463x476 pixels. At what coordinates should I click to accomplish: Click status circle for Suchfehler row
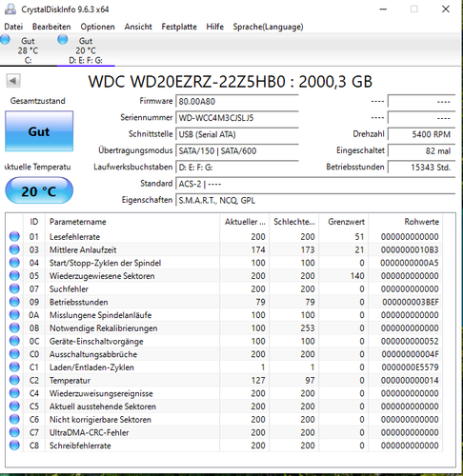point(14,288)
